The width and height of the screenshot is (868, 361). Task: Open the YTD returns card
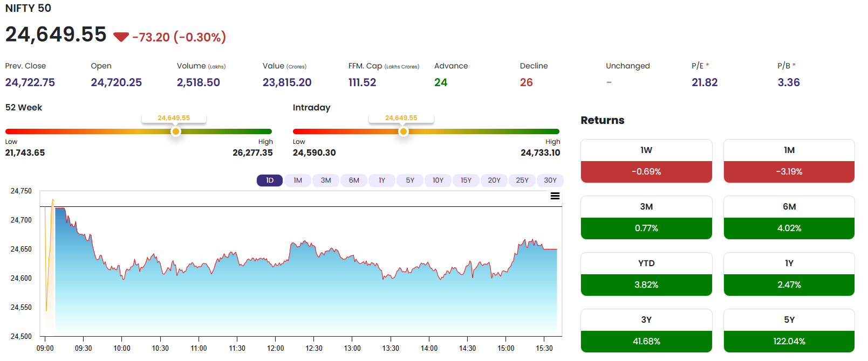pyautogui.click(x=646, y=274)
